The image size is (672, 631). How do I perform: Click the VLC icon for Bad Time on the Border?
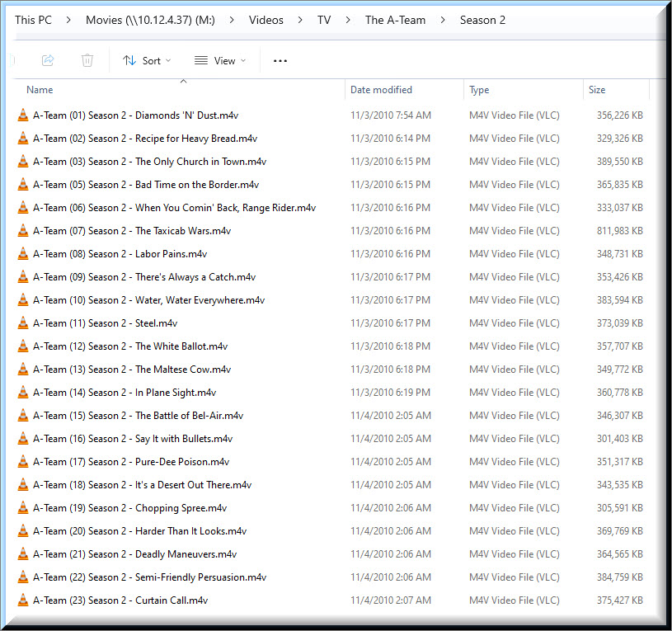[x=23, y=185]
